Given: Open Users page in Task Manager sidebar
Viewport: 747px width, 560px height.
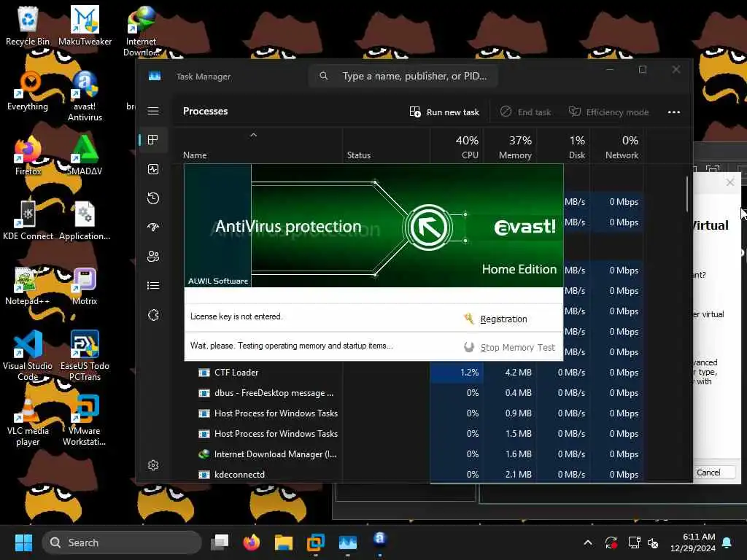Looking at the screenshot, I should point(153,256).
